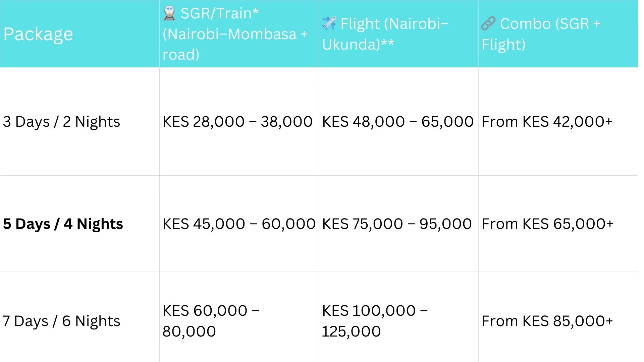Viewport: 644px width, 362px height.
Task: Click the KES 45,000 – 60,000 cell
Action: click(239, 224)
